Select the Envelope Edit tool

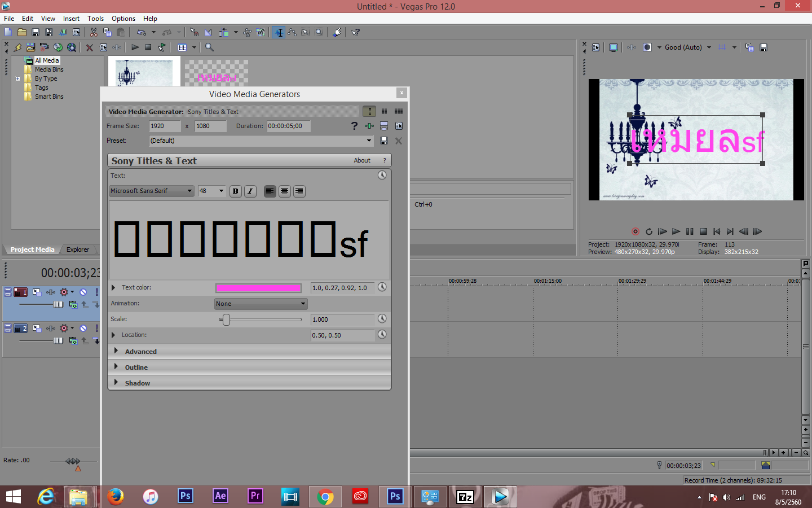(x=292, y=32)
